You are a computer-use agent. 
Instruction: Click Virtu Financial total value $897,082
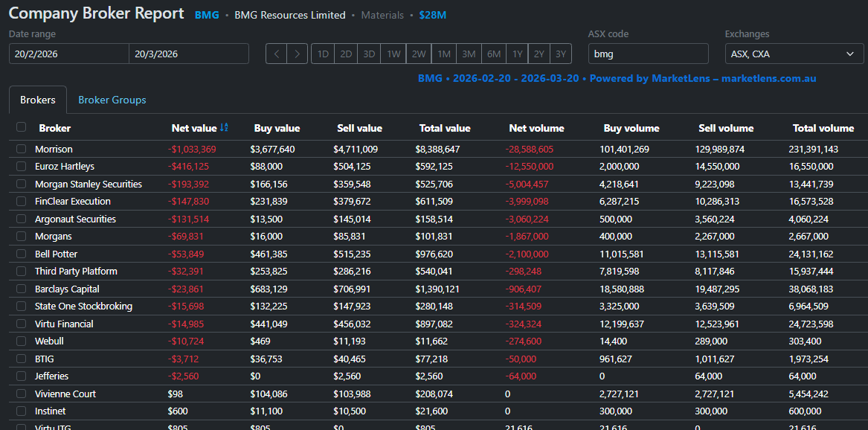click(434, 324)
